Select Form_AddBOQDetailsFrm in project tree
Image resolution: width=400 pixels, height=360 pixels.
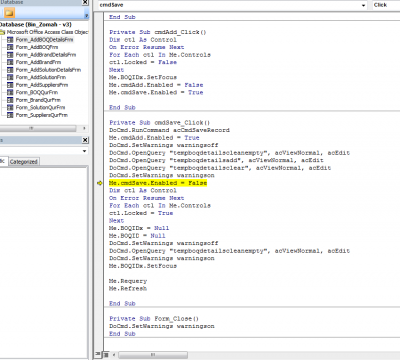pos(44,40)
